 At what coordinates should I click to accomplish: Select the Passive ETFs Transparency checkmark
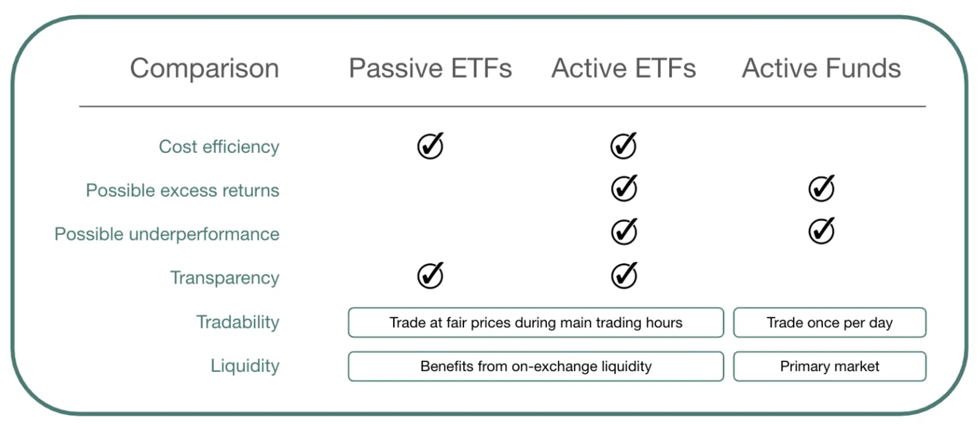(430, 276)
